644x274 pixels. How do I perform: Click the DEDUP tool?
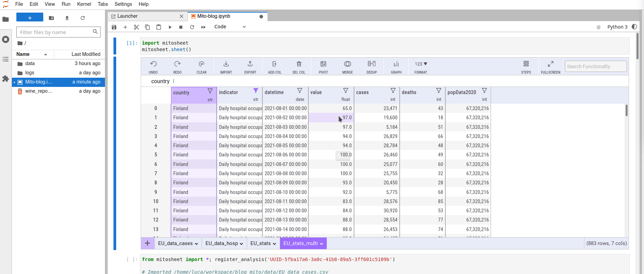(372, 67)
